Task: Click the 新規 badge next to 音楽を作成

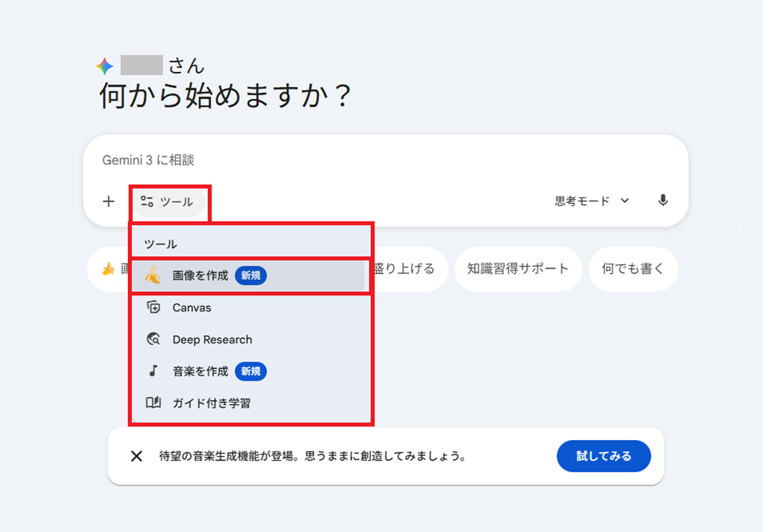Action: (x=250, y=372)
